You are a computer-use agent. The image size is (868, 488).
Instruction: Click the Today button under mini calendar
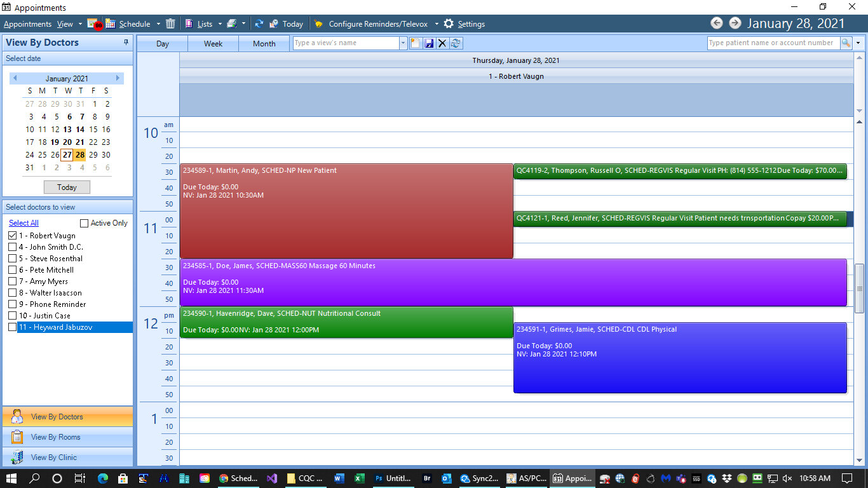(x=67, y=187)
